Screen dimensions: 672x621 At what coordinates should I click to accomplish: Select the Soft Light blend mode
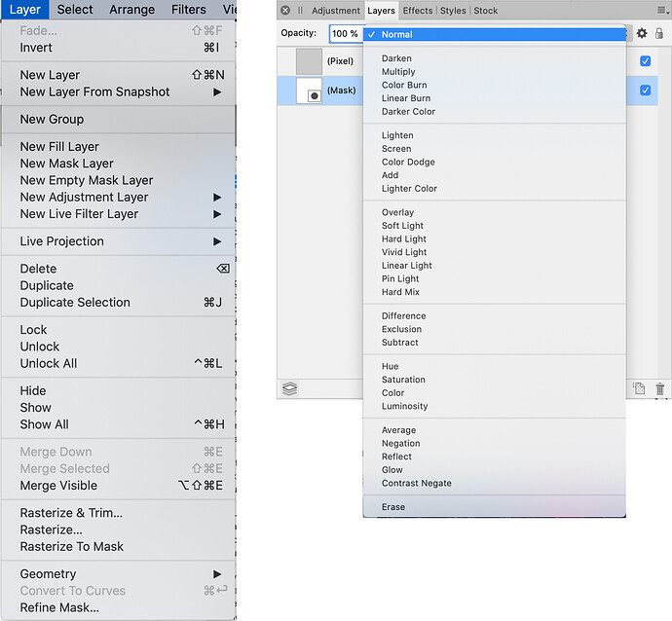[x=495, y=226]
